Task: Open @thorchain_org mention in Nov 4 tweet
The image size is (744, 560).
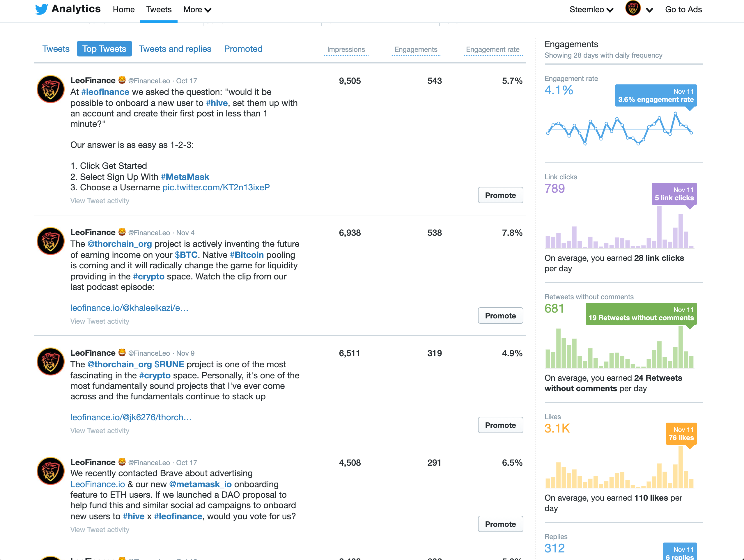Action: [119, 244]
